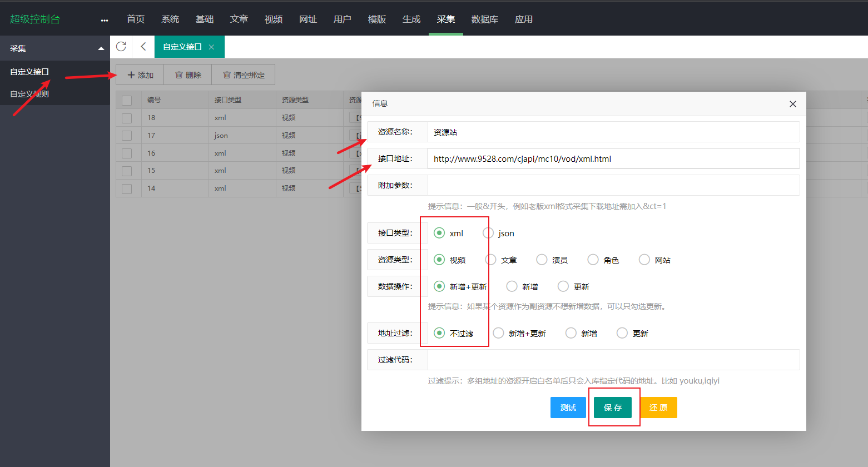Screen dimensions: 868x467
Task: Click the 删除 trash icon button
Action: [188, 75]
